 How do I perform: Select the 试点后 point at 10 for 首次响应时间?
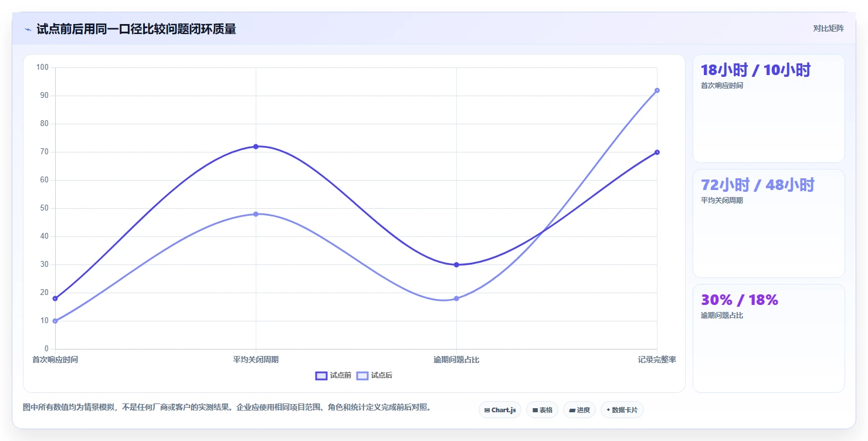point(55,321)
